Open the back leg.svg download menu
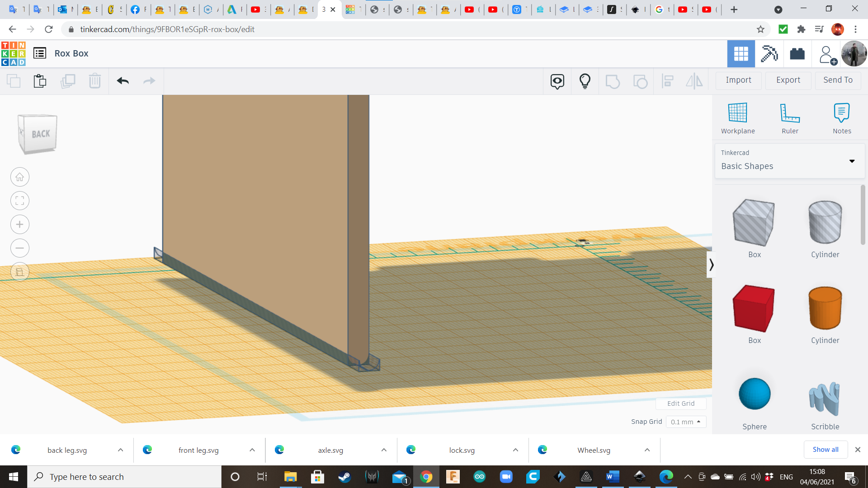This screenshot has height=488, width=868. pyautogui.click(x=120, y=450)
